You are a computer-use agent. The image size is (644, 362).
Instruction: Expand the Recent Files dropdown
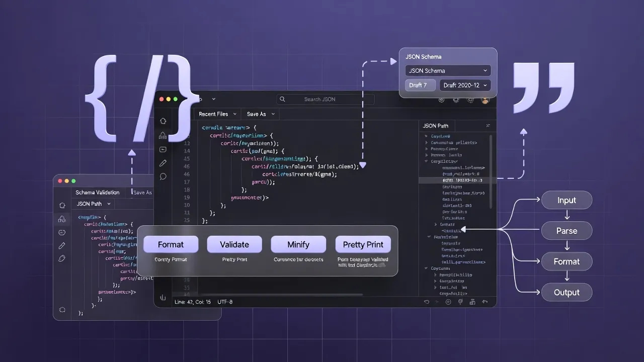(x=216, y=114)
